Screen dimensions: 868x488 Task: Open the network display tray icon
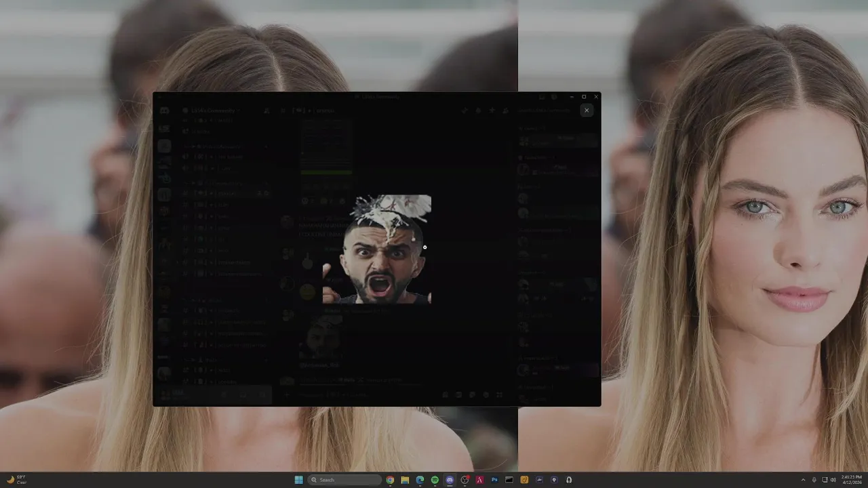pos(824,480)
